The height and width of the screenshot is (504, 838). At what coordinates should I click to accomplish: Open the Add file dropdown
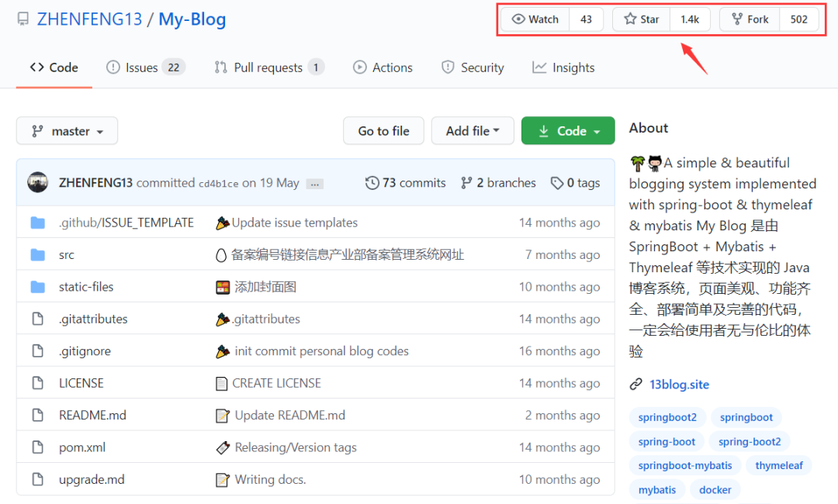click(x=473, y=131)
